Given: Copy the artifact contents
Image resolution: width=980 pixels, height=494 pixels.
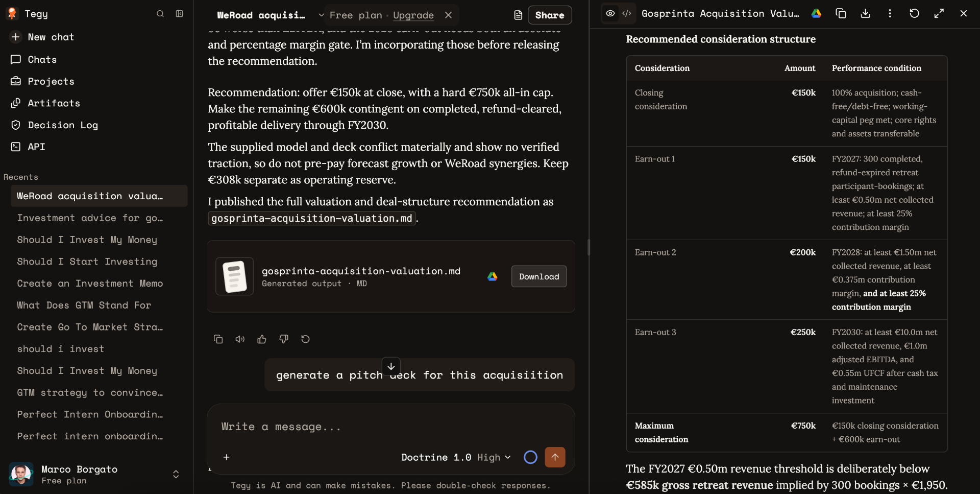Looking at the screenshot, I should click(x=841, y=14).
